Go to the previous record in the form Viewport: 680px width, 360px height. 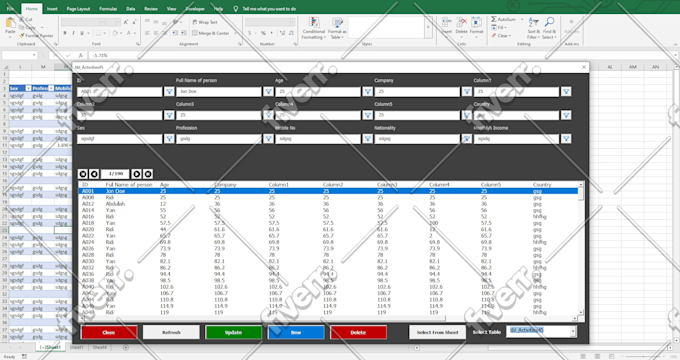tap(94, 174)
